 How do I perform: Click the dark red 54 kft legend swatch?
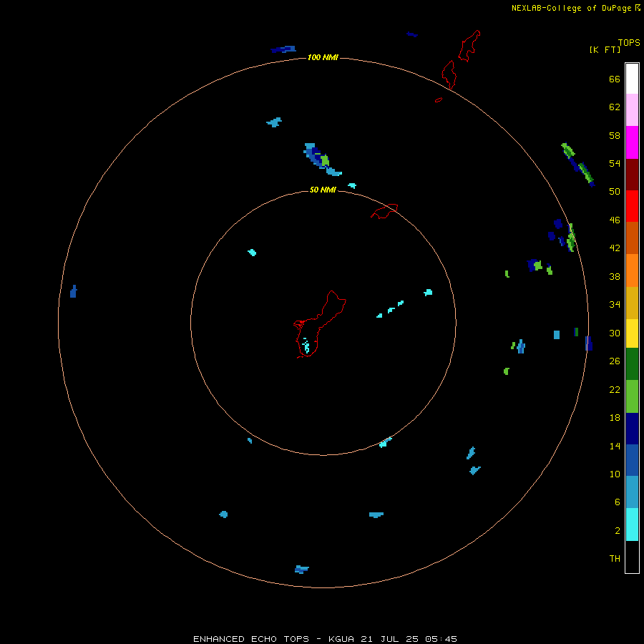pos(632,174)
